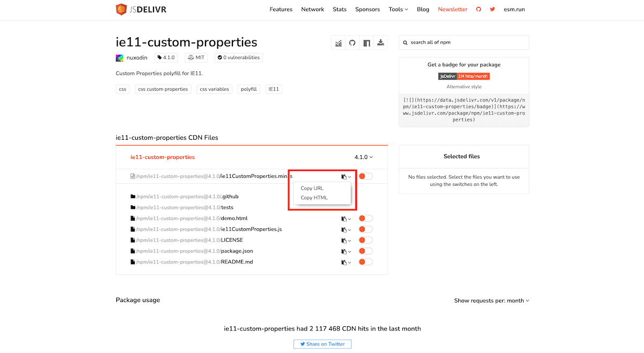
Task: Open the npm package page icon
Action: coord(367,43)
